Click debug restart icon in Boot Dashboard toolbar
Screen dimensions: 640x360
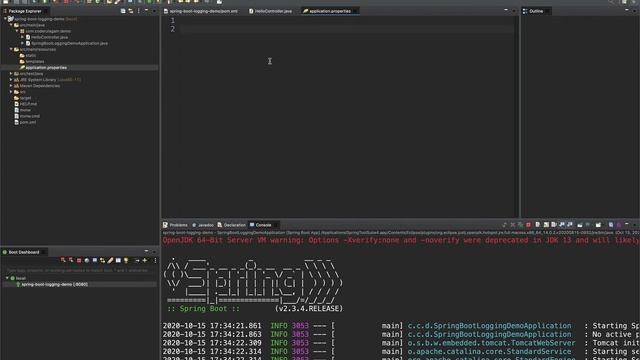pos(71,260)
